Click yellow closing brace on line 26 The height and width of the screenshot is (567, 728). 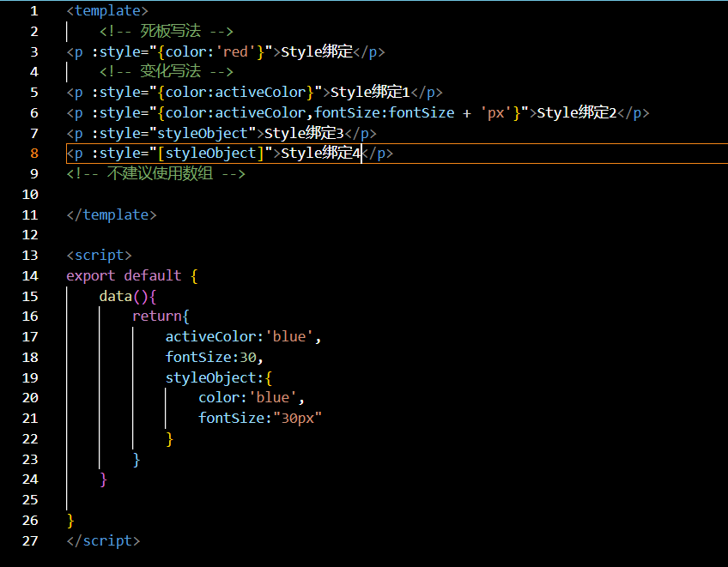[x=70, y=521]
